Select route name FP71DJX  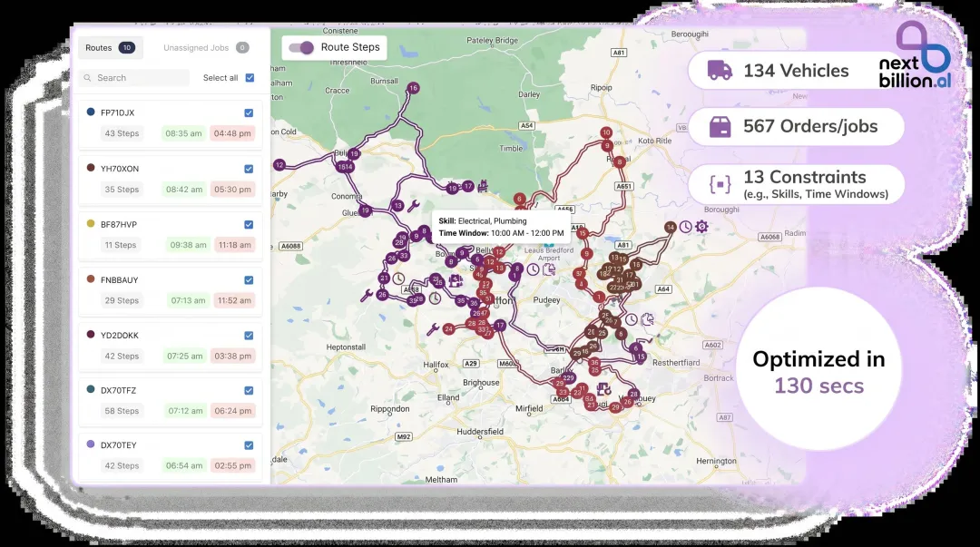117,113
